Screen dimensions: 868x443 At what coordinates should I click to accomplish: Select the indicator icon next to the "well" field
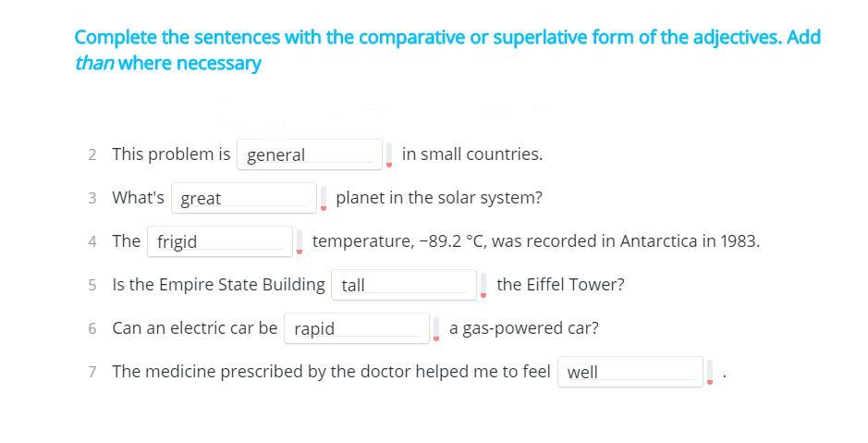point(710,372)
